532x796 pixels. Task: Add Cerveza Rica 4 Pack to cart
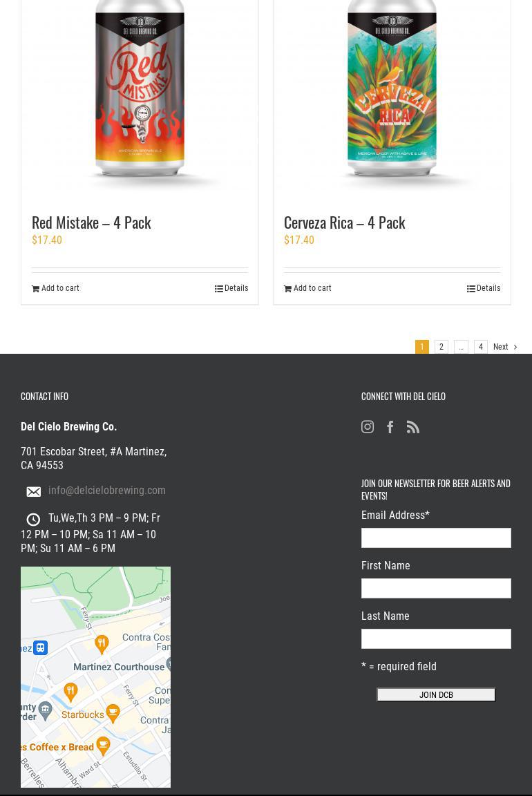click(x=312, y=288)
